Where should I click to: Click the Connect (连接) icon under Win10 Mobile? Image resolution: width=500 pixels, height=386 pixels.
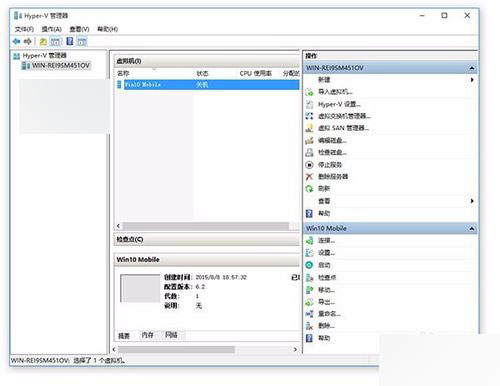(309, 240)
